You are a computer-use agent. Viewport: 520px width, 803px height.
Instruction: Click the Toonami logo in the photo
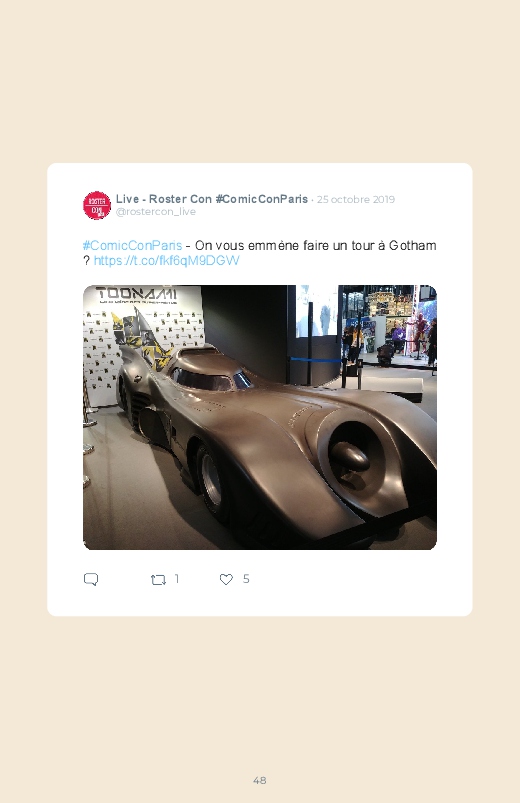137,293
